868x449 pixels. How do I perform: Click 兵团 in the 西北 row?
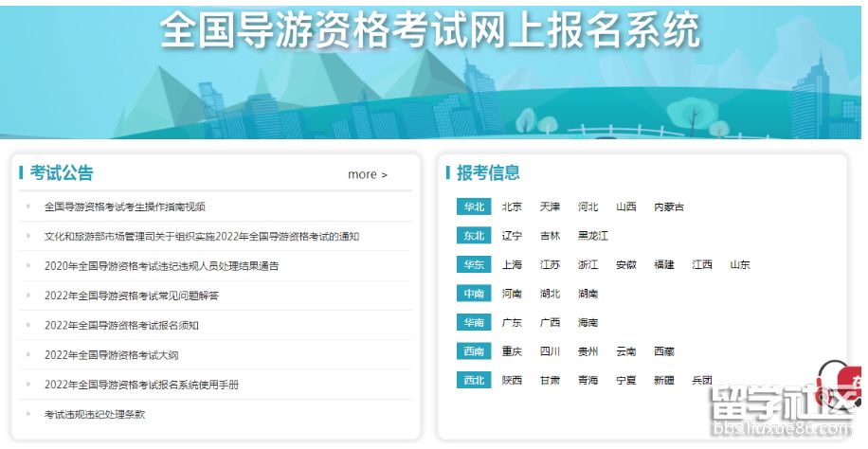[x=702, y=380]
